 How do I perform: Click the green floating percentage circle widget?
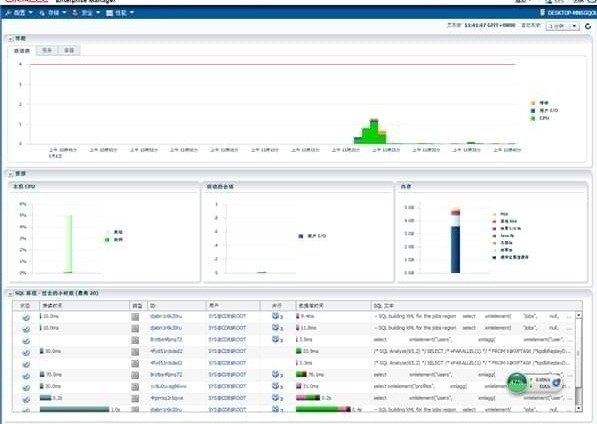517,383
